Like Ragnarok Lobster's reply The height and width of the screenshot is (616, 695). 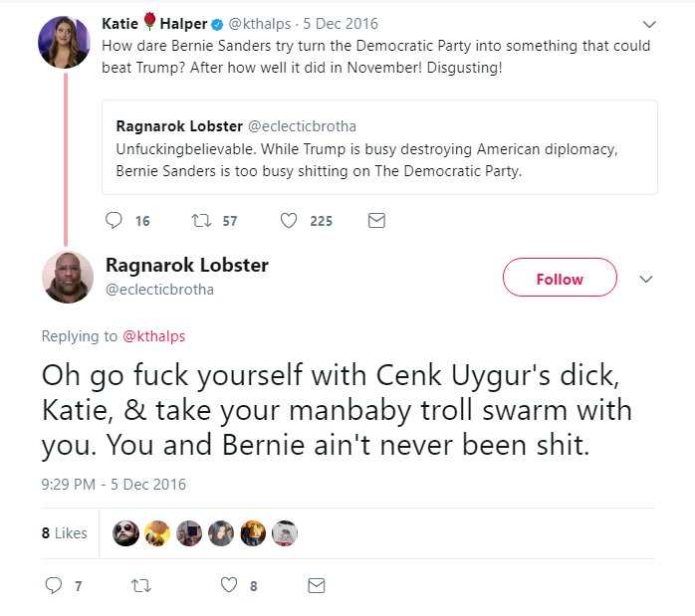coord(229,585)
